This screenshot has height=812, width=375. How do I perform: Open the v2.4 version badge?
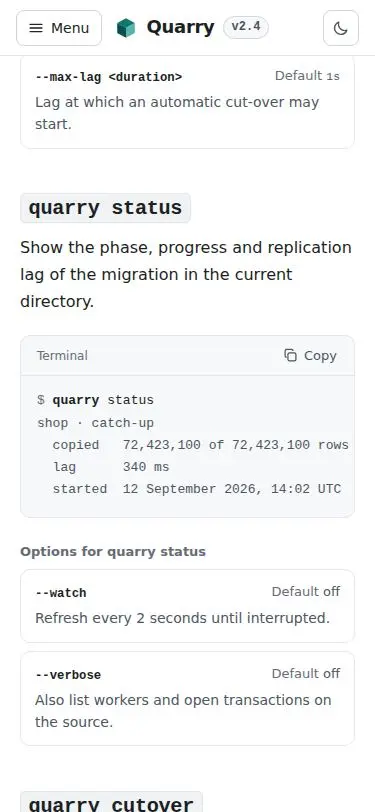coord(246,27)
